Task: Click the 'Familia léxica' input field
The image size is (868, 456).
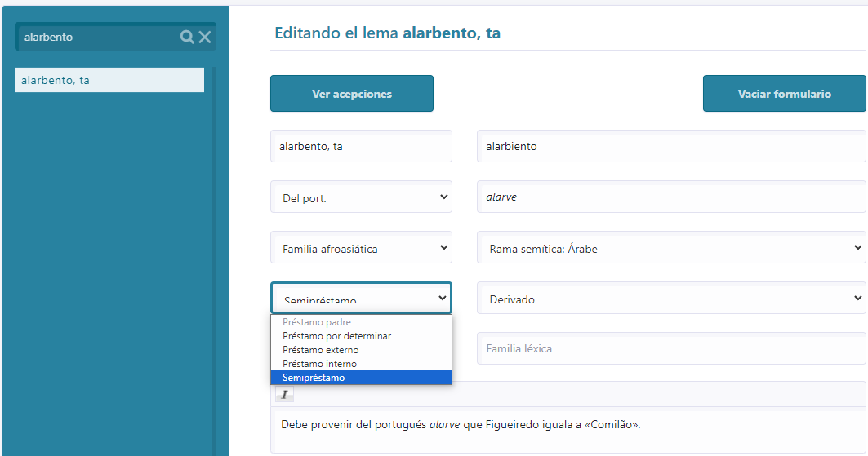Action: coord(671,349)
